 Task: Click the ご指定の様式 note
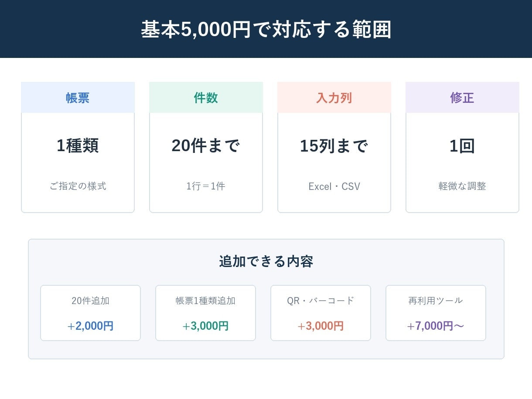pyautogui.click(x=78, y=186)
